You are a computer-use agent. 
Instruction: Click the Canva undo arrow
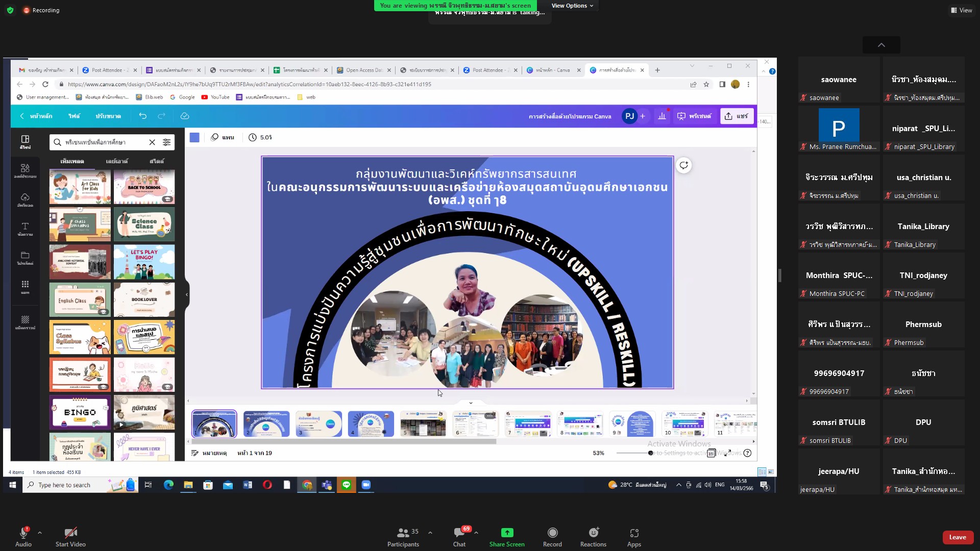click(143, 116)
